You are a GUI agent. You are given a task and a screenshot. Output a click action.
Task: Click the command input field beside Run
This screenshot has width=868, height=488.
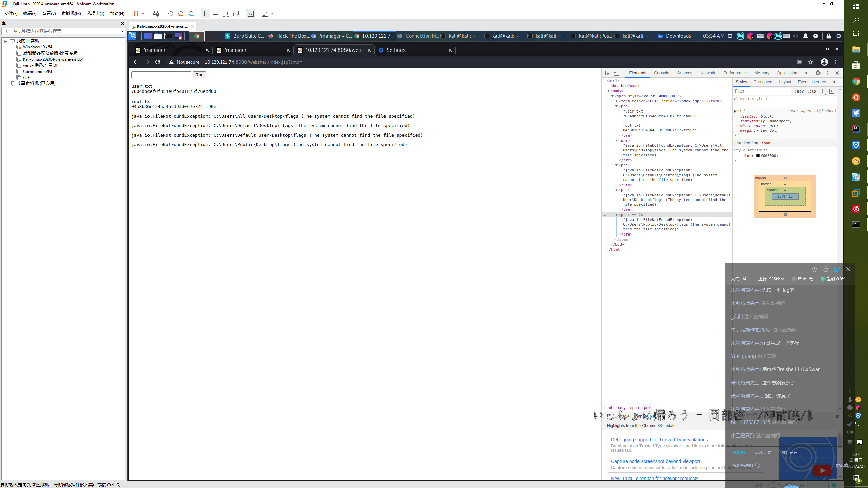161,75
